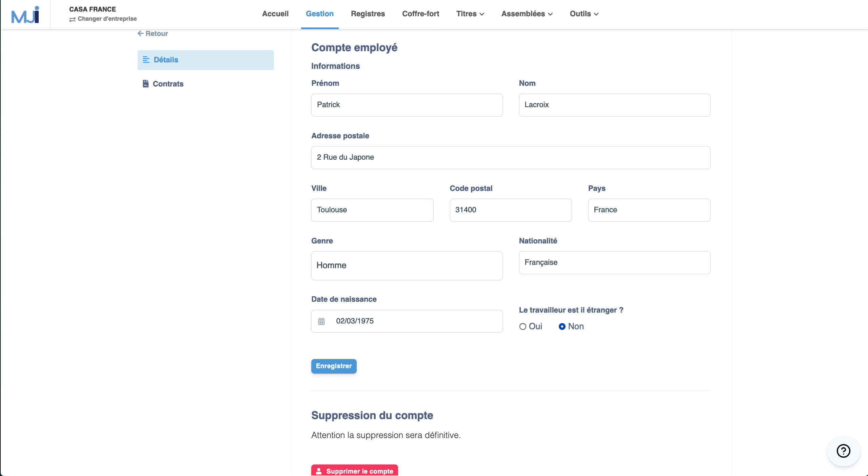Screen dimensions: 868x476
Task: Open the Gestion tab
Action: coord(320,14)
